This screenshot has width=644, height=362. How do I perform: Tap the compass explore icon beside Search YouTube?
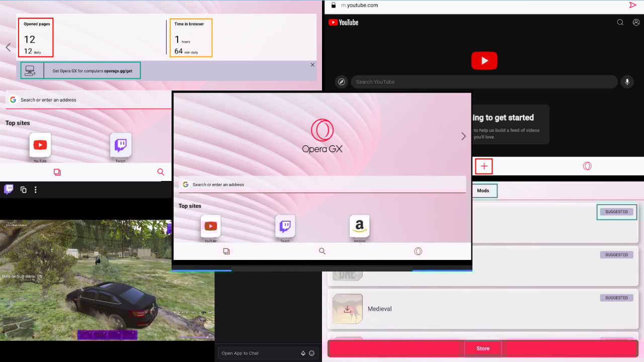(342, 82)
